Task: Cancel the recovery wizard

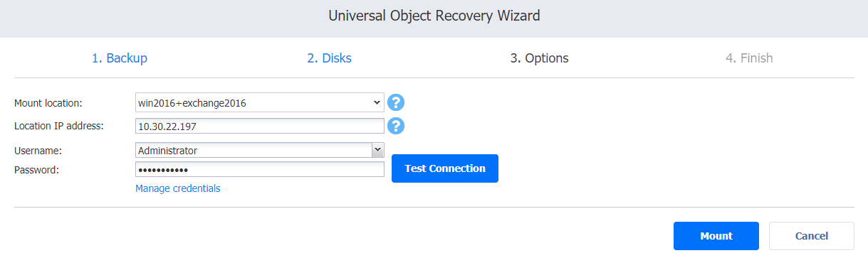Action: [812, 236]
